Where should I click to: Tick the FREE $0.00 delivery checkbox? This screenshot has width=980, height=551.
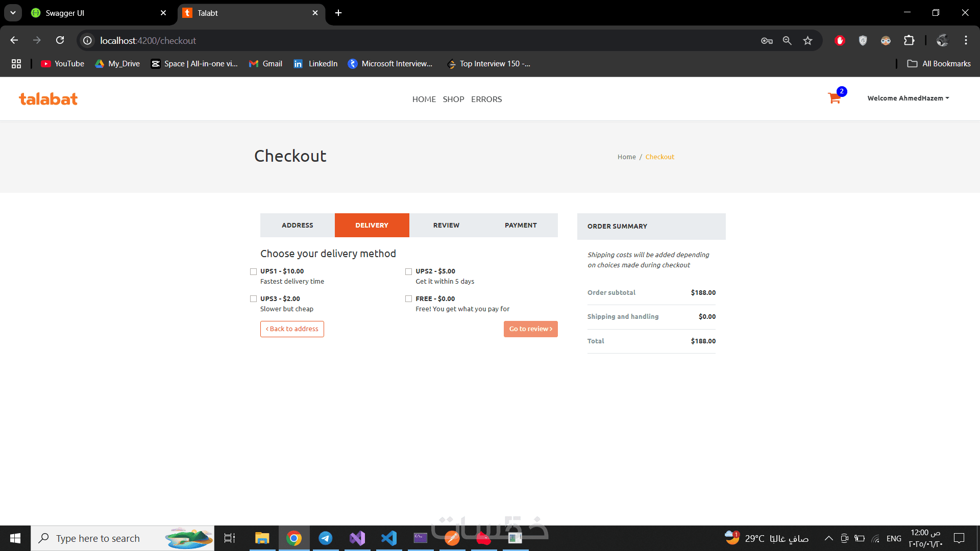click(408, 299)
